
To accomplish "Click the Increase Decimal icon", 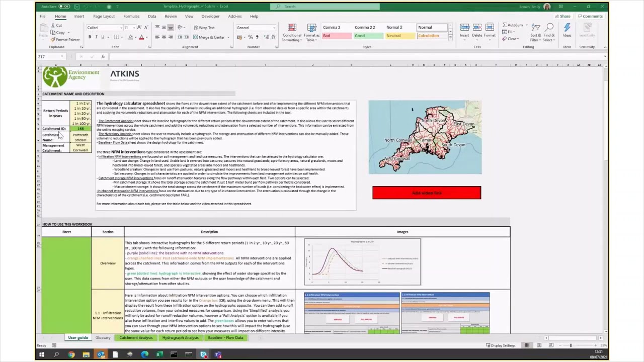I will tap(266, 37).
